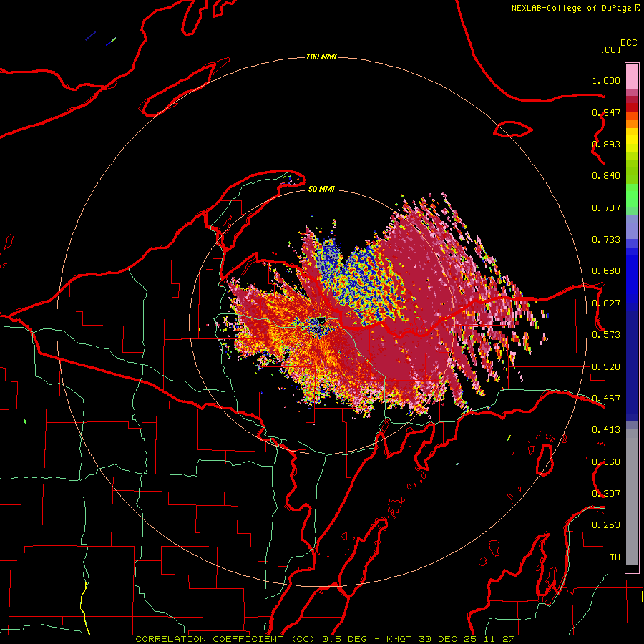This screenshot has width=644, height=644.
Task: Click the 0.573 legend value
Action: click(x=606, y=335)
